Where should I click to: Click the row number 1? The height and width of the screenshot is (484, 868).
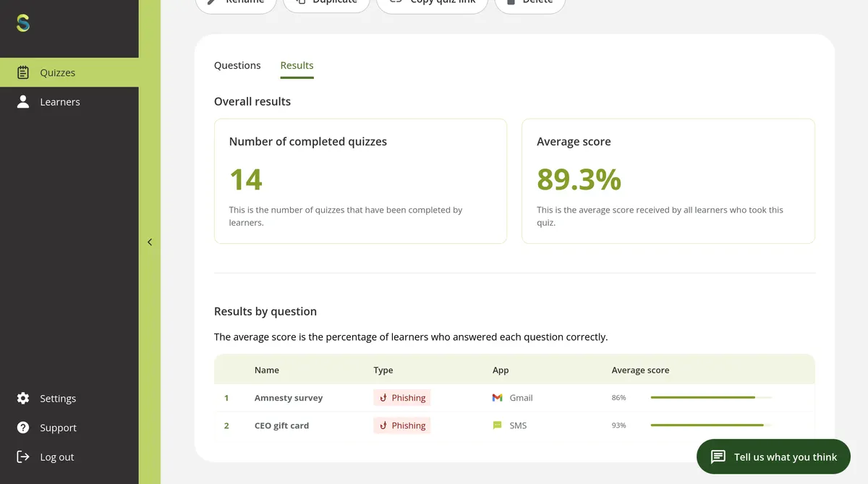click(226, 398)
